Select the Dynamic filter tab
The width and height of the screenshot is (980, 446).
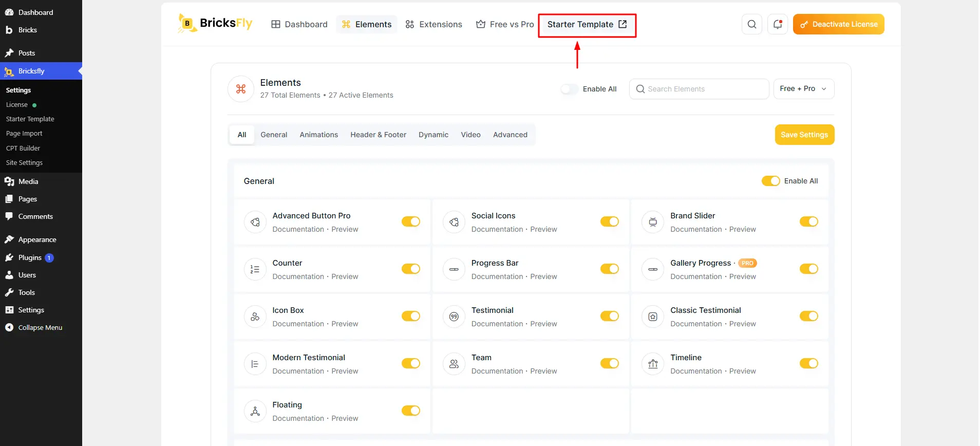(x=434, y=135)
